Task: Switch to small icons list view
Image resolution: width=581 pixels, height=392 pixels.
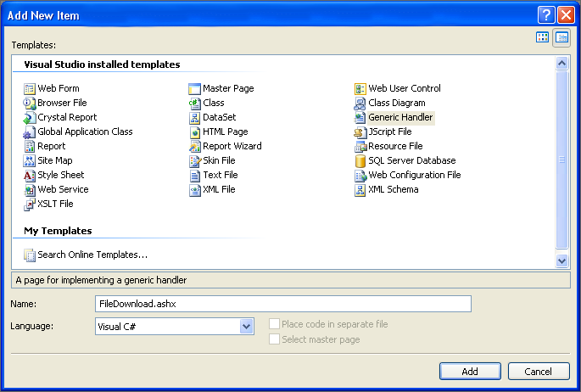Action: click(561, 37)
